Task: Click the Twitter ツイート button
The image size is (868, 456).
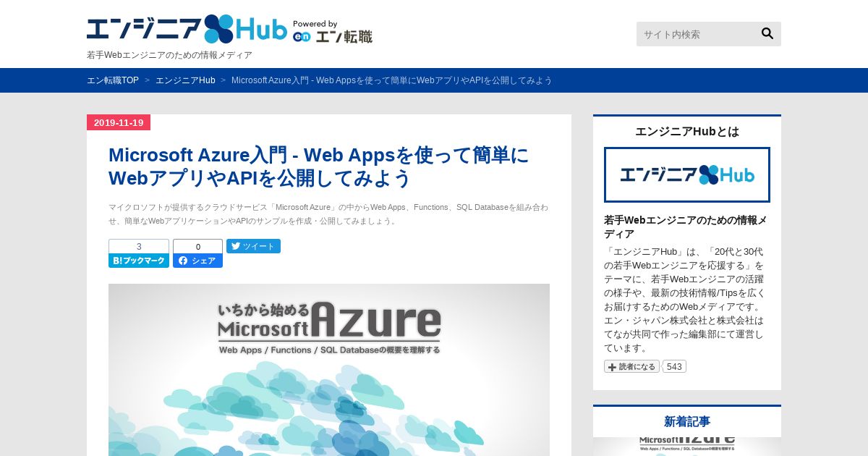Action: point(253,246)
